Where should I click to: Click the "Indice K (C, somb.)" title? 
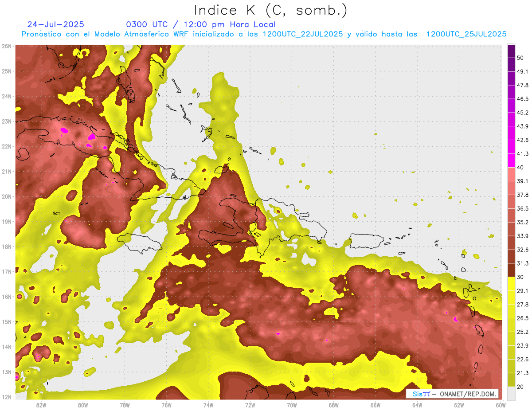click(270, 10)
